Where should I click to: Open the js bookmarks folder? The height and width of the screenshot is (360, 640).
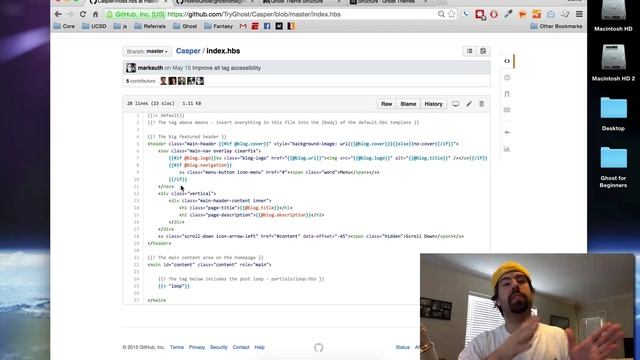120,26
